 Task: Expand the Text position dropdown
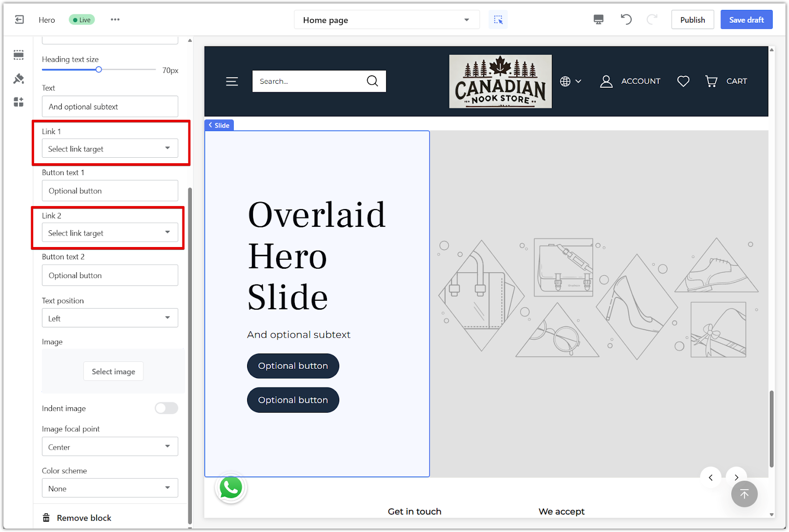109,319
